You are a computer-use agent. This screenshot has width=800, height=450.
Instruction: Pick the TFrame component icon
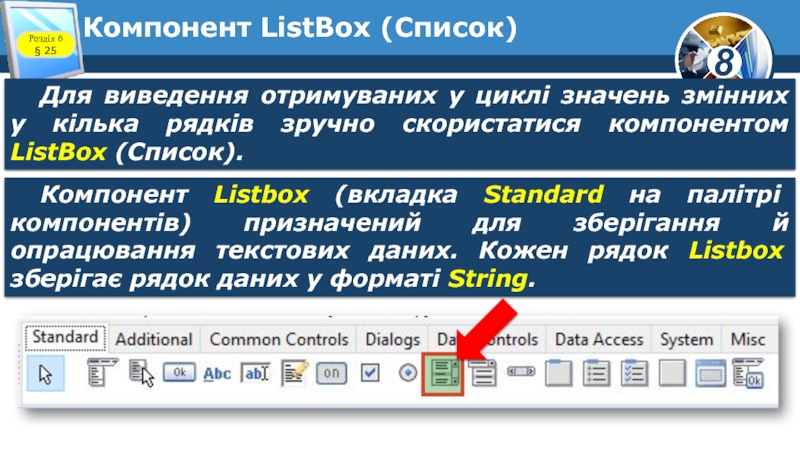[710, 373]
